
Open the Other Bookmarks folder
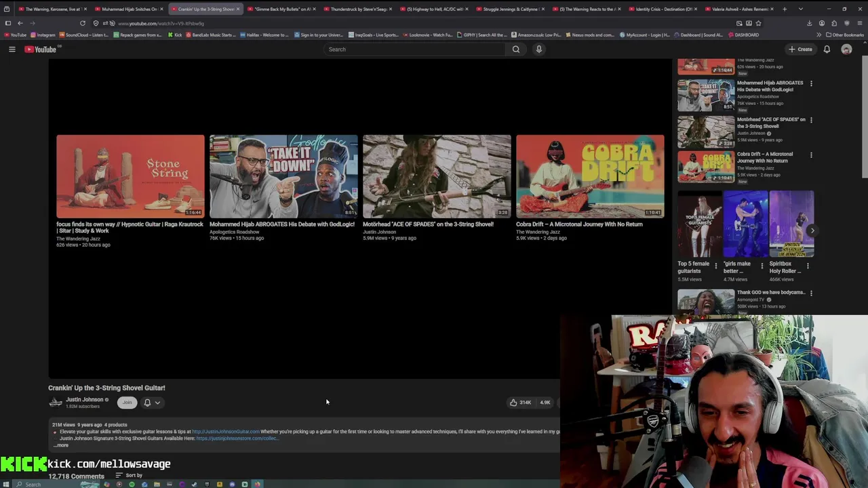[x=845, y=35]
